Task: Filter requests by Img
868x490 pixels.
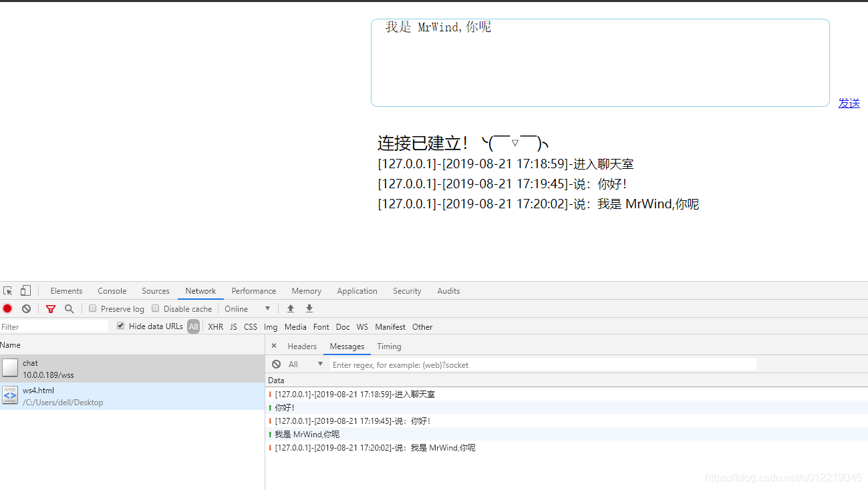Action: click(x=271, y=326)
